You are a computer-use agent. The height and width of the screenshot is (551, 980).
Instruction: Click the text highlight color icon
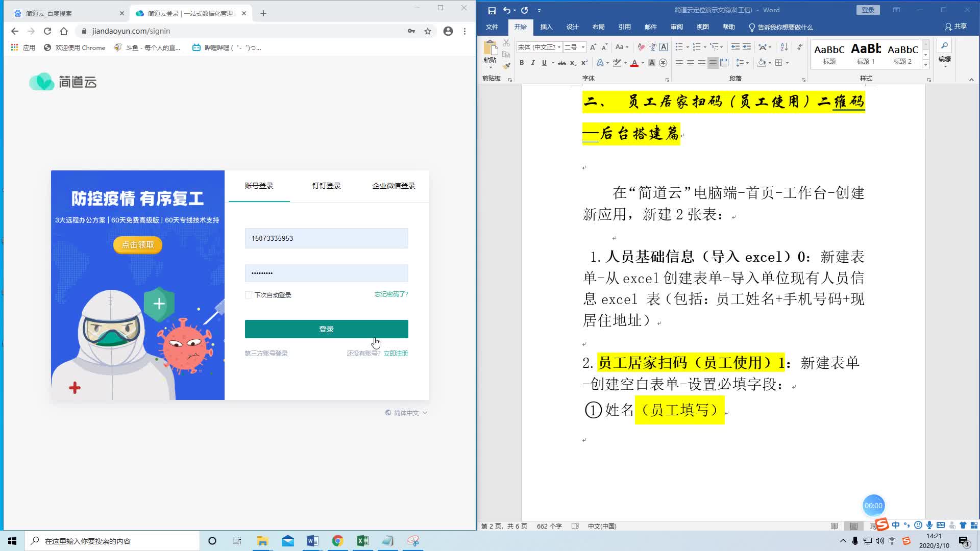pyautogui.click(x=616, y=63)
